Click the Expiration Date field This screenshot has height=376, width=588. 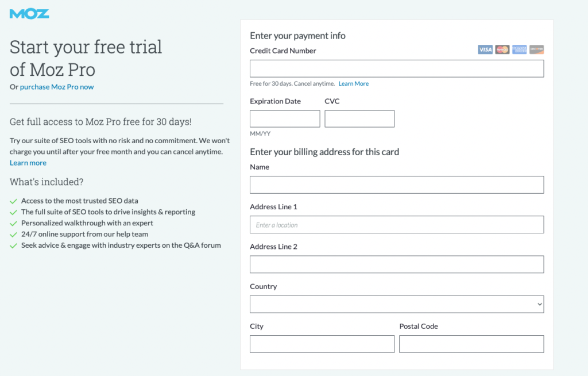pos(284,118)
